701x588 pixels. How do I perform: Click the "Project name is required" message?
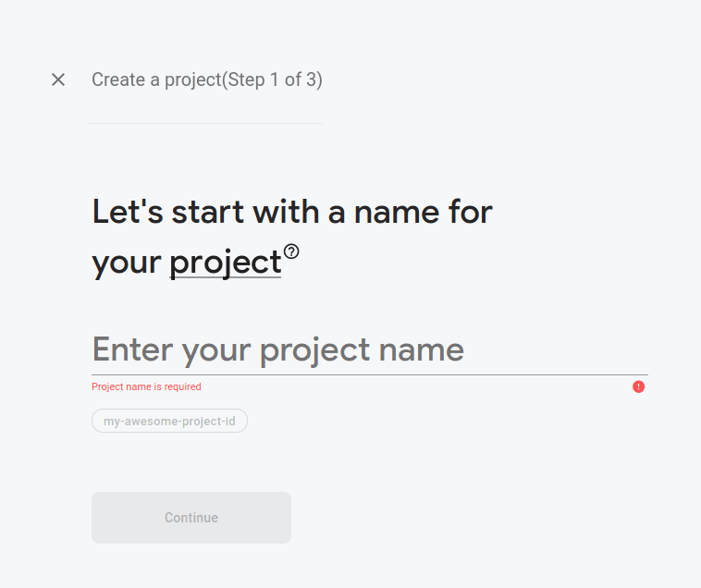146,386
